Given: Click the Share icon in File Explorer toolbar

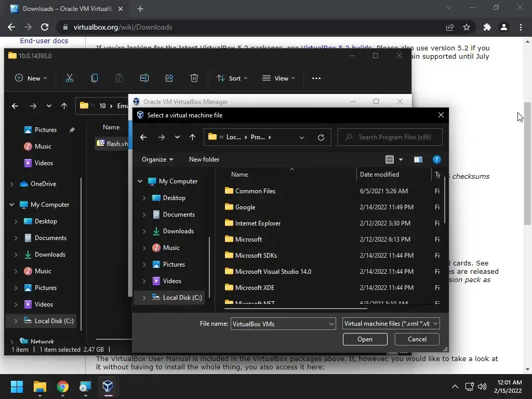Looking at the screenshot, I should [x=169, y=78].
